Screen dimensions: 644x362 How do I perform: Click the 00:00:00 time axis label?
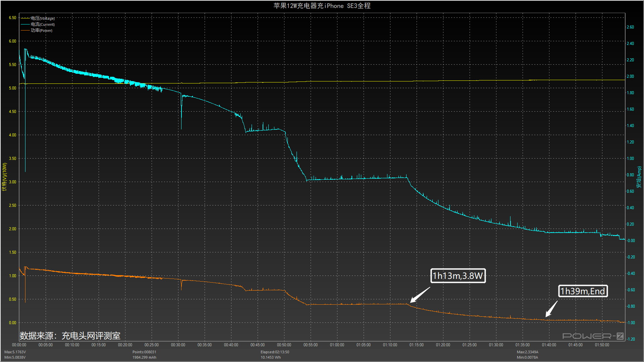(x=19, y=345)
